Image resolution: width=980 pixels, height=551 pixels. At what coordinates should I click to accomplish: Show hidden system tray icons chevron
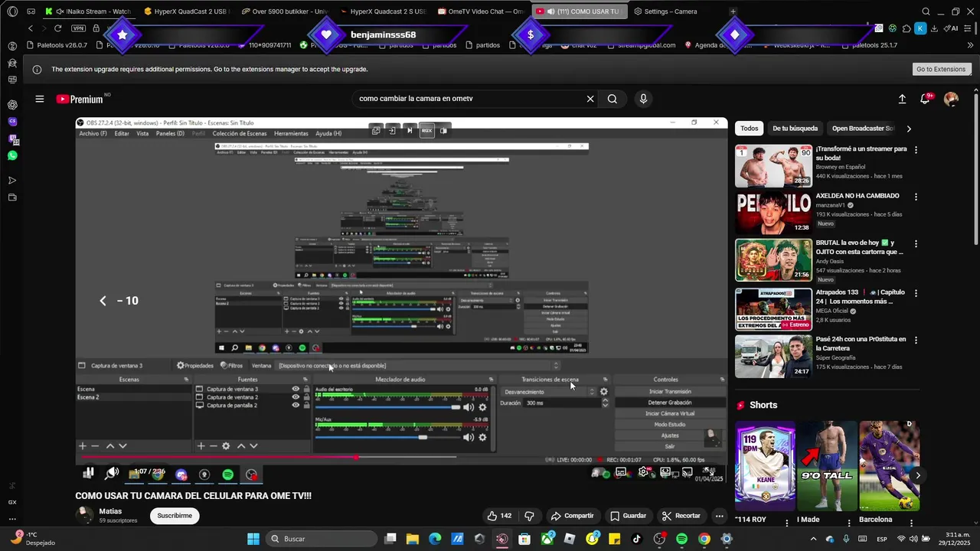click(815, 539)
